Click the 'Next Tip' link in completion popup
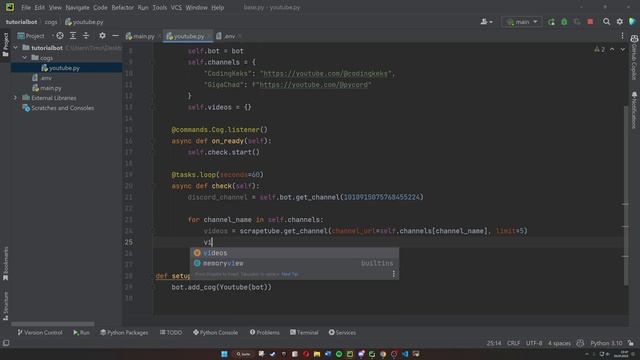The image size is (640, 360). point(289,274)
